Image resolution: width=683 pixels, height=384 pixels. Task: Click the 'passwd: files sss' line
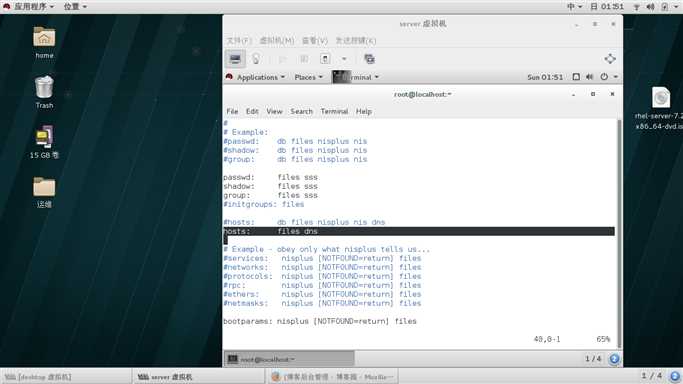tap(270, 177)
